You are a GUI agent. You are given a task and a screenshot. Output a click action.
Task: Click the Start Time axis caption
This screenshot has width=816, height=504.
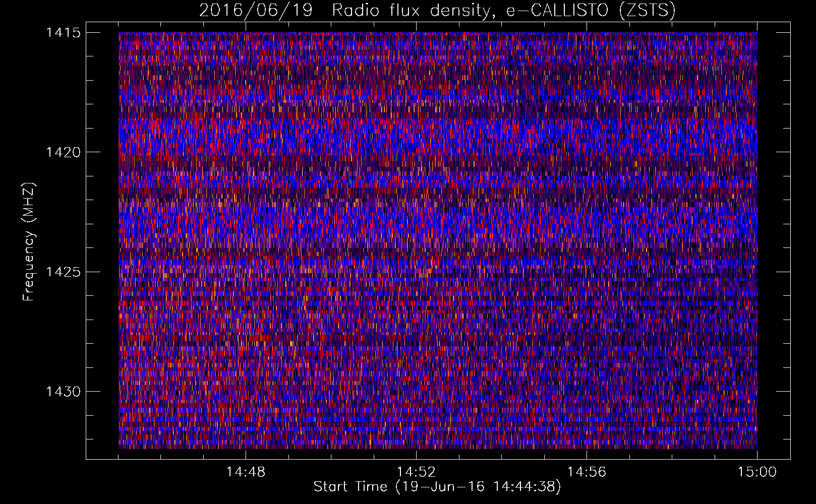pyautogui.click(x=437, y=487)
